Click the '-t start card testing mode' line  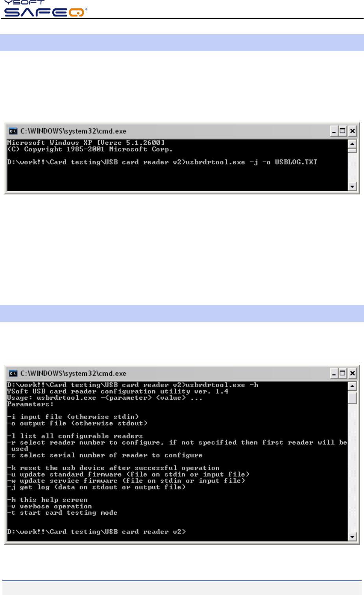point(62,513)
